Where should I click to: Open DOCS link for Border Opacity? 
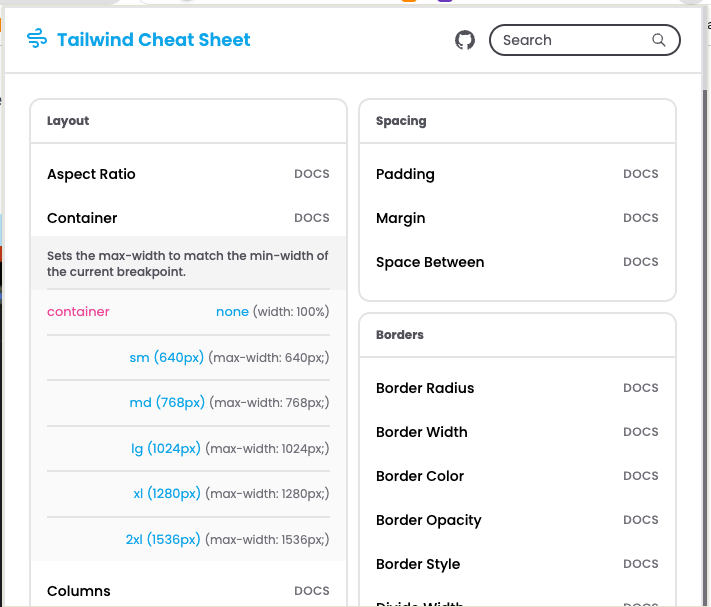point(641,520)
